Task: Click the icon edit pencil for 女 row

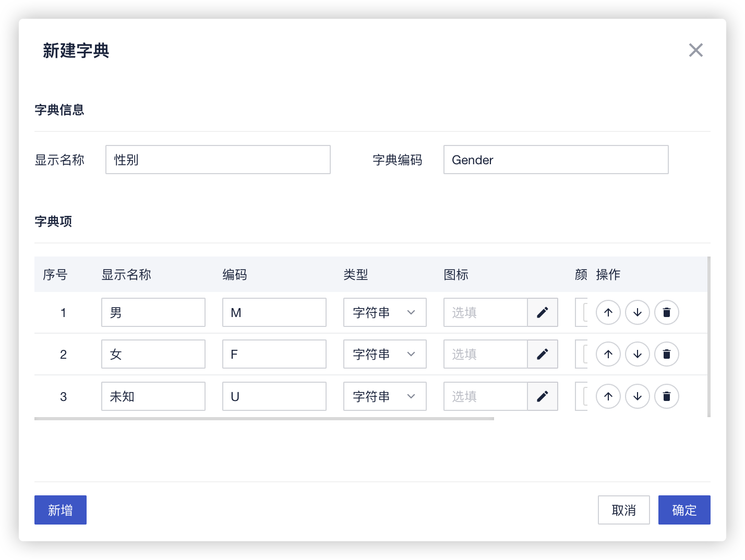Action: [x=543, y=354]
